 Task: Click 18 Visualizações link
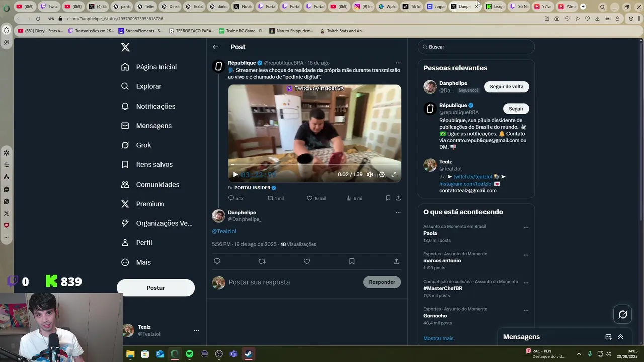click(x=298, y=244)
